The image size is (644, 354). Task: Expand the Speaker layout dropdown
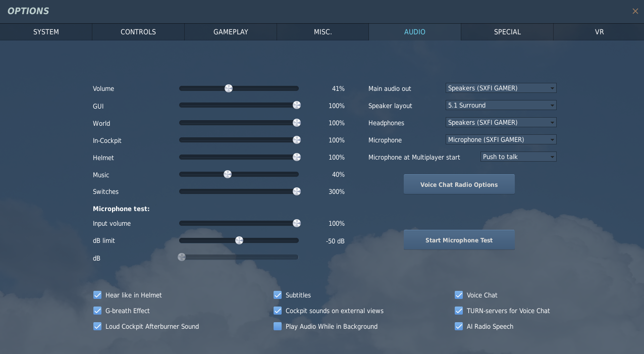click(x=501, y=105)
